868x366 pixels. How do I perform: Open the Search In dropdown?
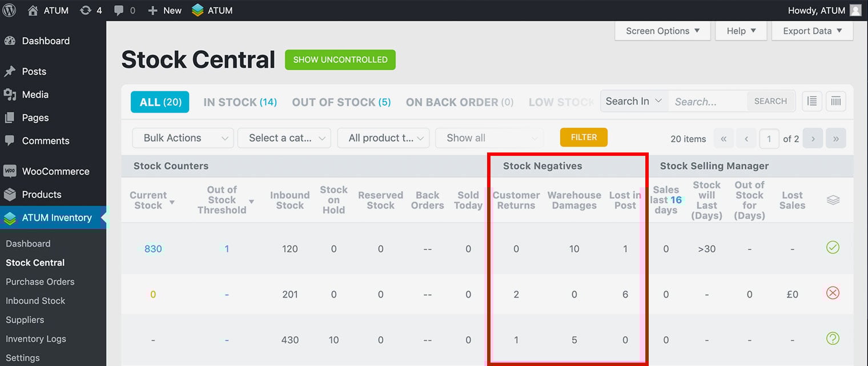[634, 102]
